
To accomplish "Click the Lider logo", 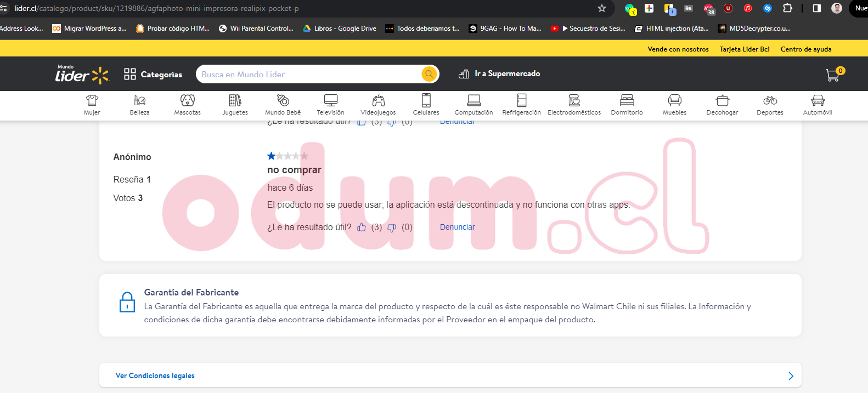I will [x=82, y=75].
